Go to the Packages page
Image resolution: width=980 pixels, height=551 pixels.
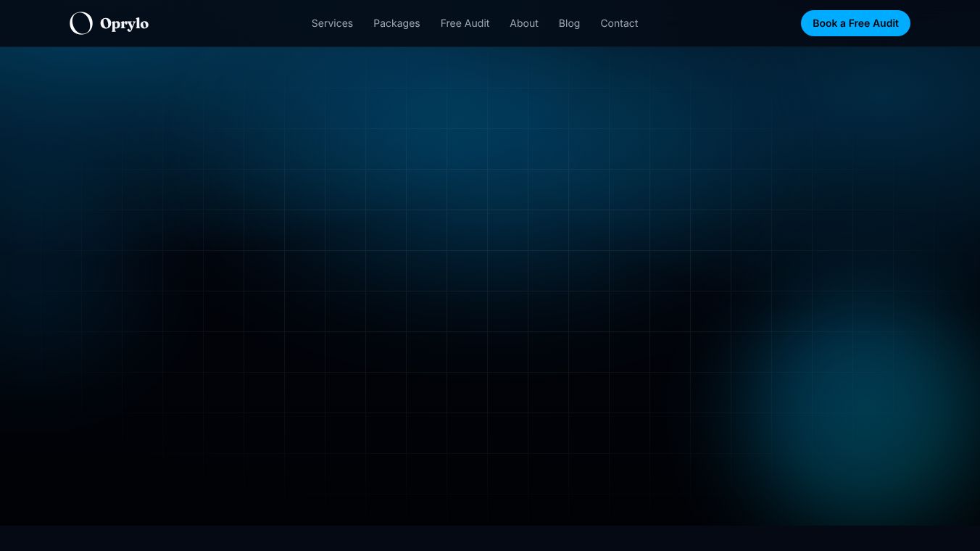[x=396, y=23]
